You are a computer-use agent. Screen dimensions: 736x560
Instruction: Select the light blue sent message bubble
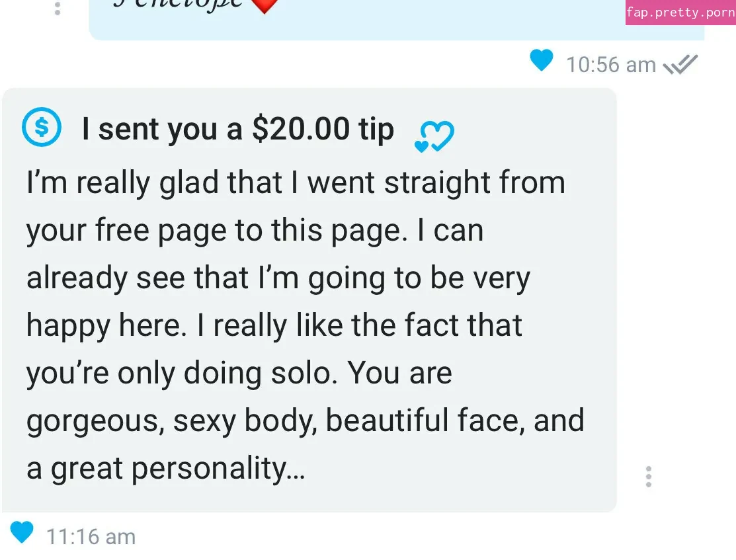(x=397, y=20)
